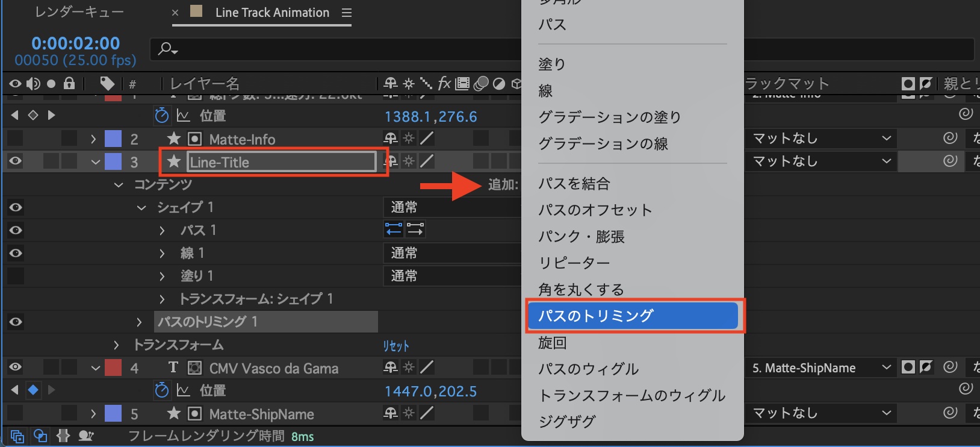Click the リセット link for トランスフォーム
The width and height of the screenshot is (980, 447).
coord(396,346)
